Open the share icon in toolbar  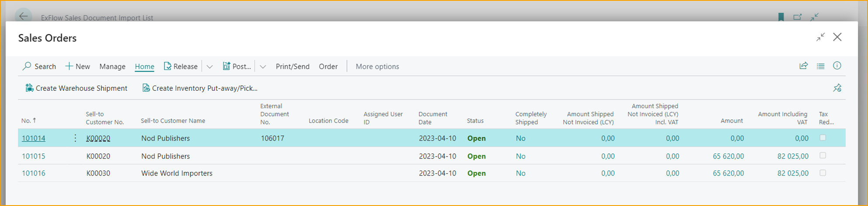pos(803,66)
